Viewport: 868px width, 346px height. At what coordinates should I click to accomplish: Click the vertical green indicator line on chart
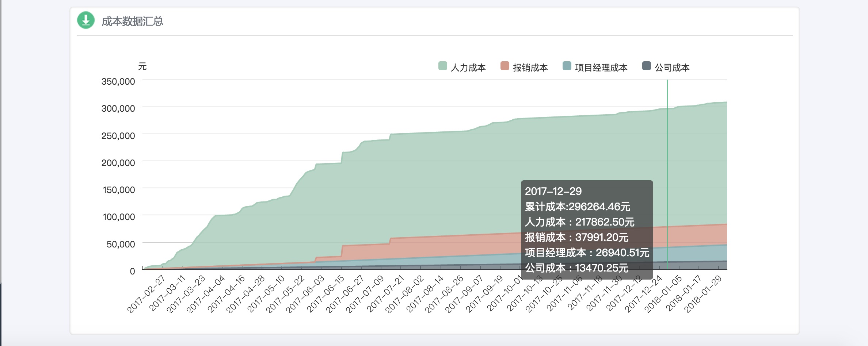[x=667, y=146]
